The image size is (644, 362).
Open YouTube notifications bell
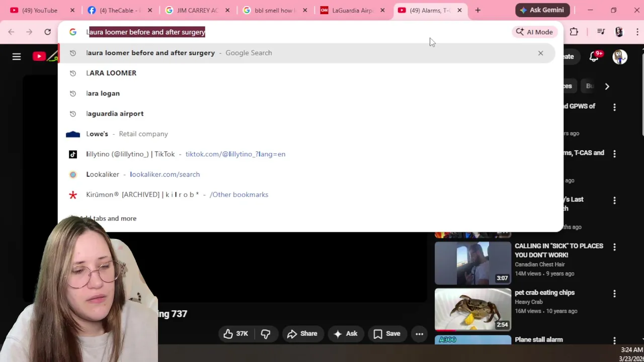point(594,56)
